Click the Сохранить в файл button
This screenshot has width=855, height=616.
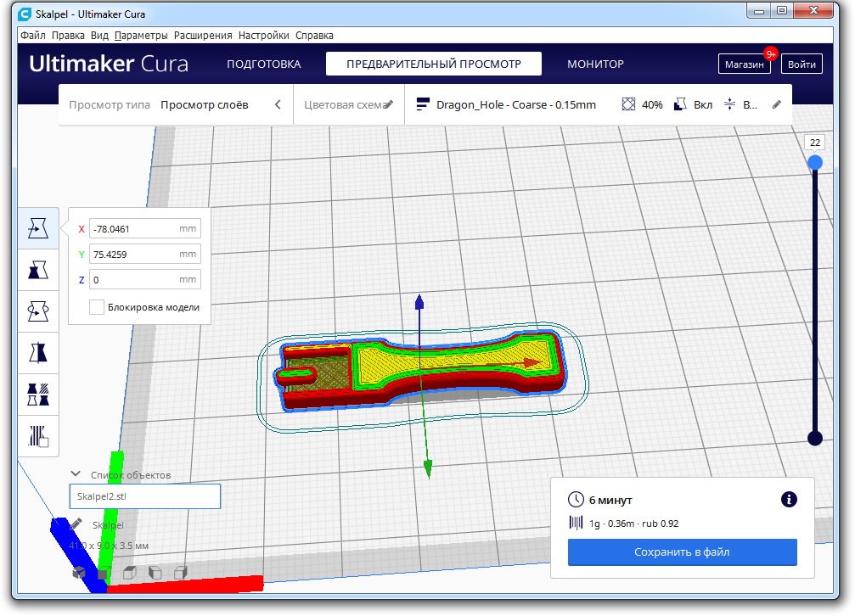coord(682,552)
